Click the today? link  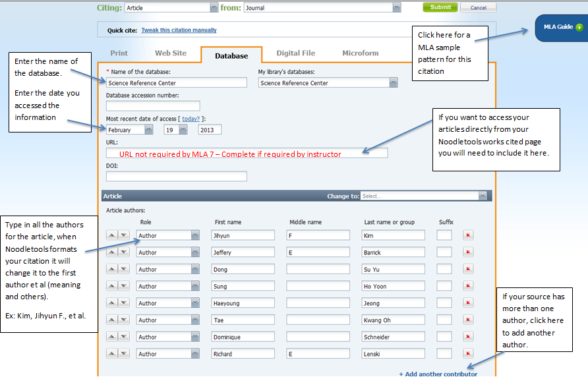tap(191, 119)
